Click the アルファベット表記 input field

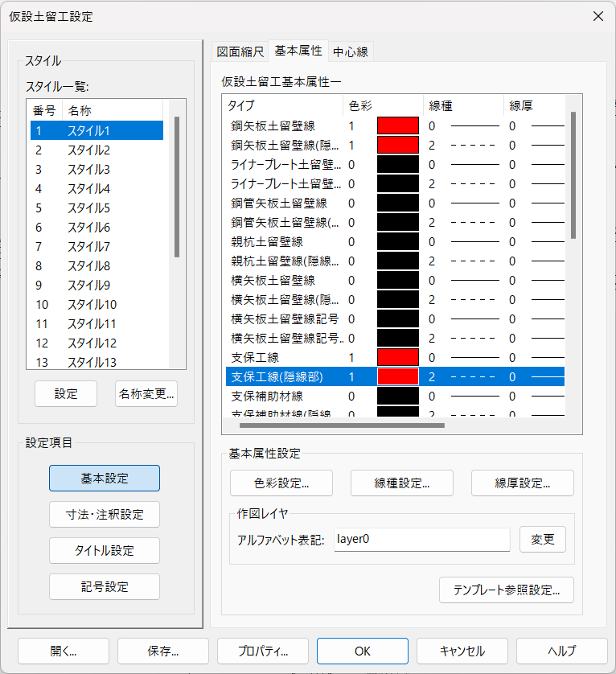[421, 539]
